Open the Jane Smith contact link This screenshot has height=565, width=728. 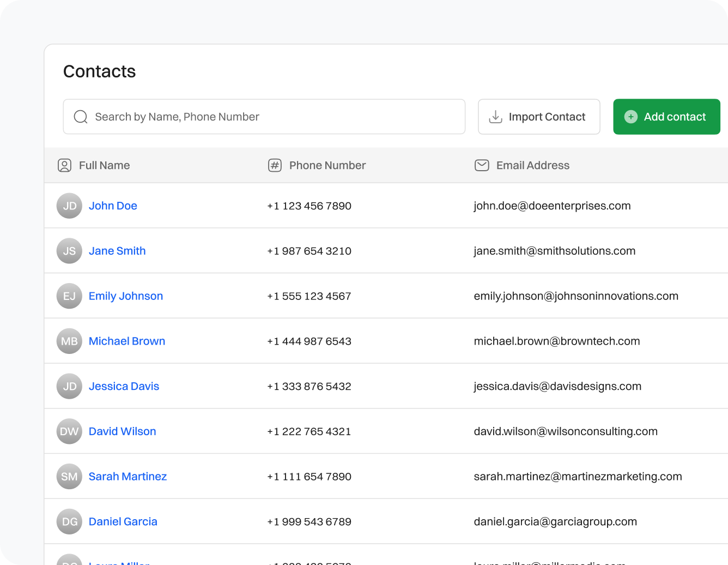[117, 251]
